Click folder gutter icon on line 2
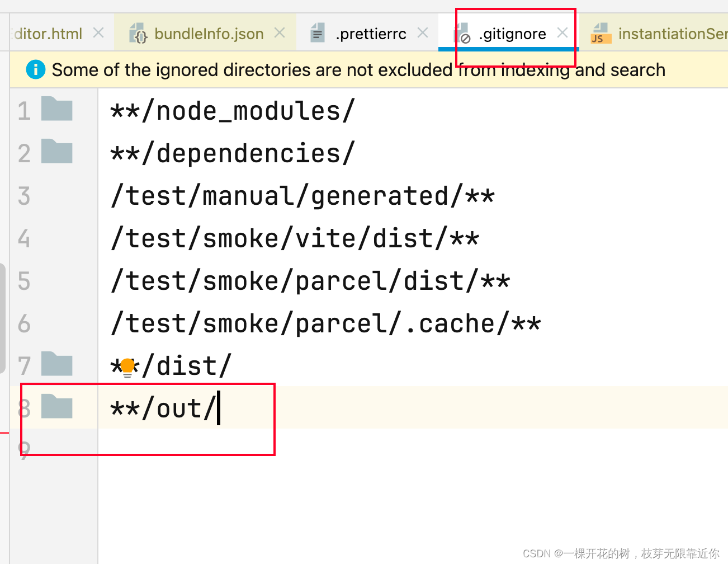Image resolution: width=728 pixels, height=564 pixels. [57, 151]
